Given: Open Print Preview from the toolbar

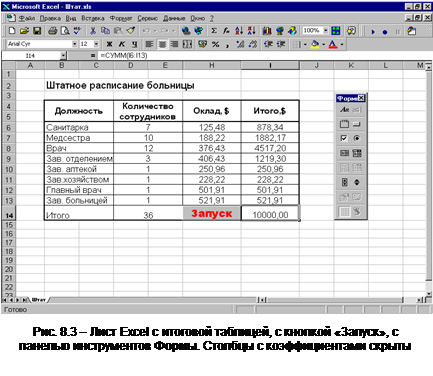Looking at the screenshot, I should click(65, 31).
